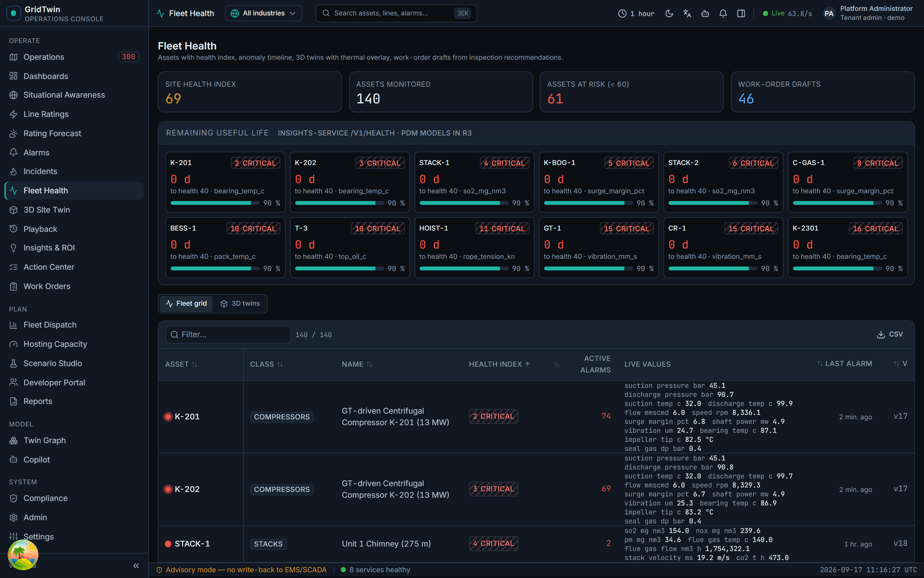The width and height of the screenshot is (924, 578).
Task: Click the 300 badge next to Operations
Action: coord(128,57)
